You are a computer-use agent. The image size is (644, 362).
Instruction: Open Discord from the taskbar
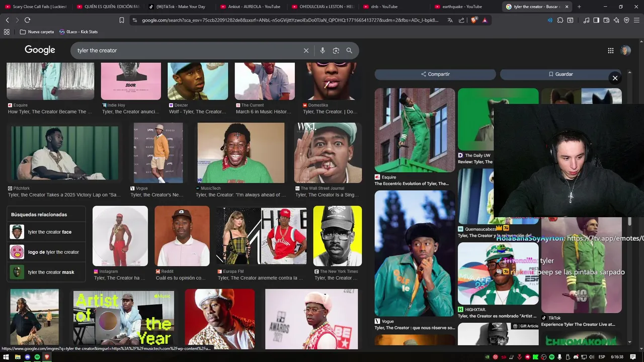(x=27, y=357)
